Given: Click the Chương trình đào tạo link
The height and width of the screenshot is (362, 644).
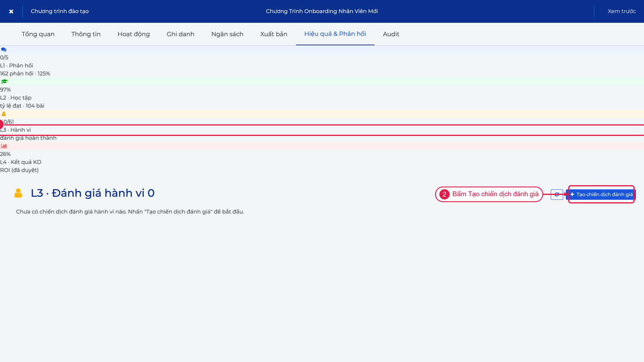Looking at the screenshot, I should coord(60,11).
